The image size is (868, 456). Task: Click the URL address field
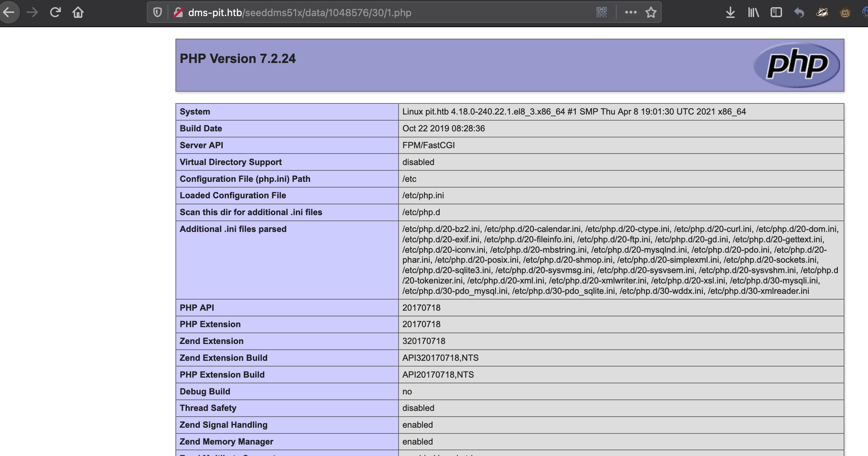coord(358,13)
